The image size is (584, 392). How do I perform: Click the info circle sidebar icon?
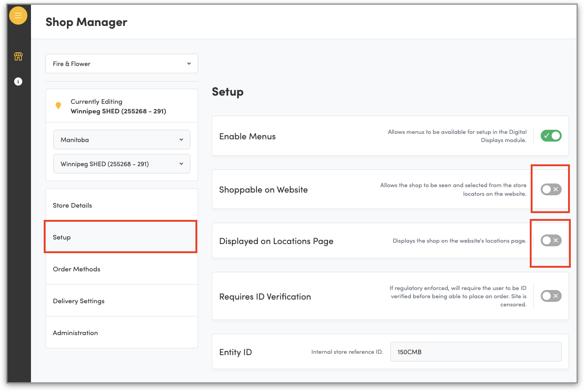tap(18, 81)
